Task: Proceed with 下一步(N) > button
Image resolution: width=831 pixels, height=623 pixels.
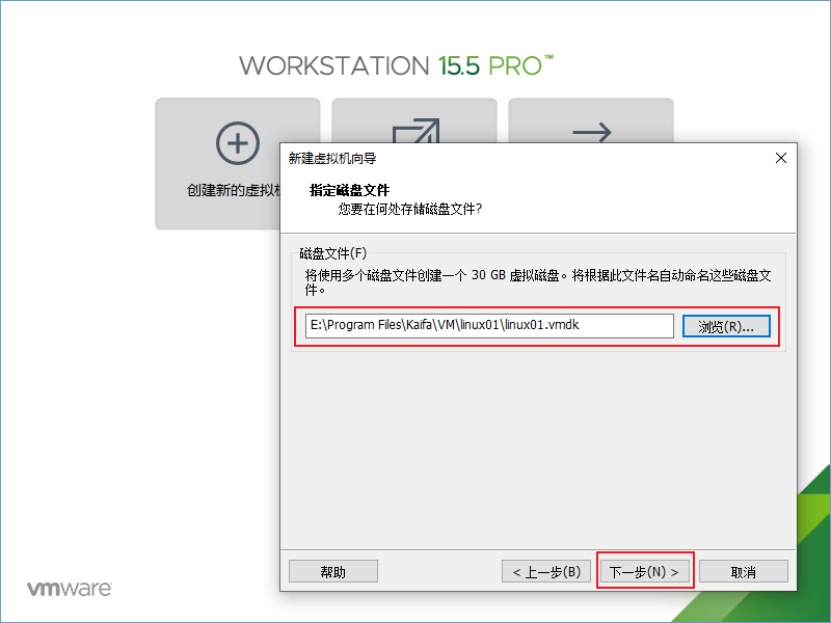Action: tap(644, 572)
